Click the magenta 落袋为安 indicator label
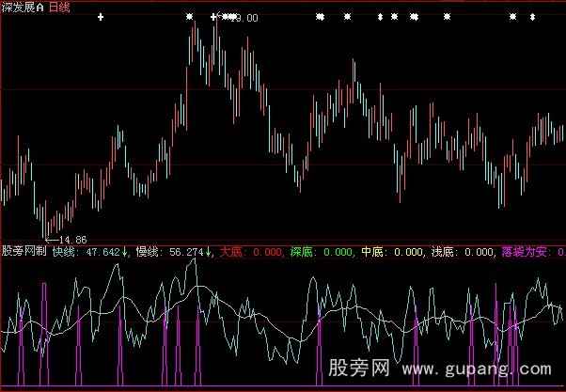Screen dimensions: 566x392 [528, 252]
